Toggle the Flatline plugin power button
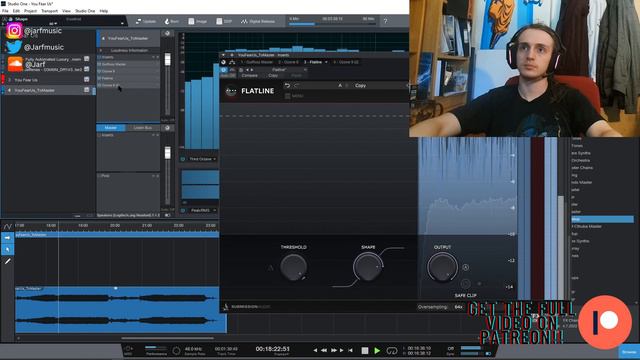 point(224,70)
